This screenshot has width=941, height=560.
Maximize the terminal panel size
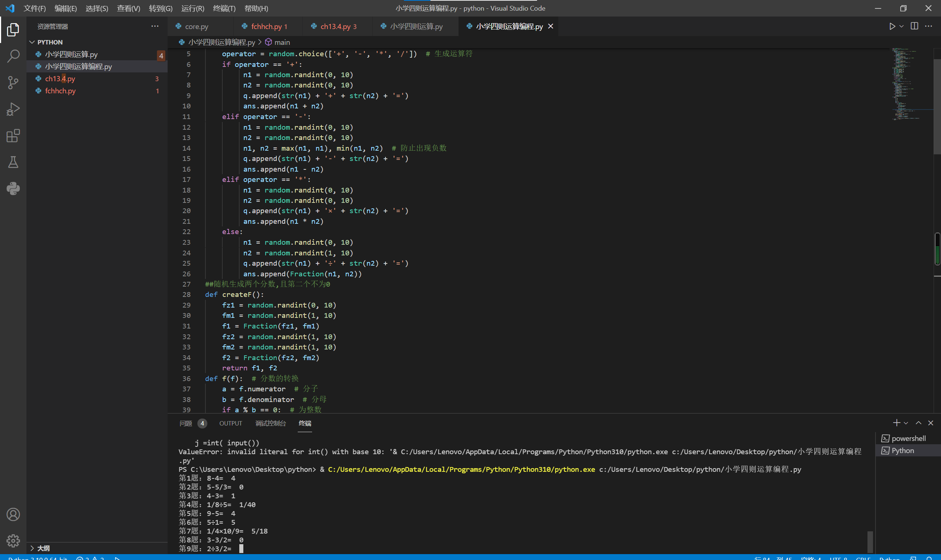(918, 423)
